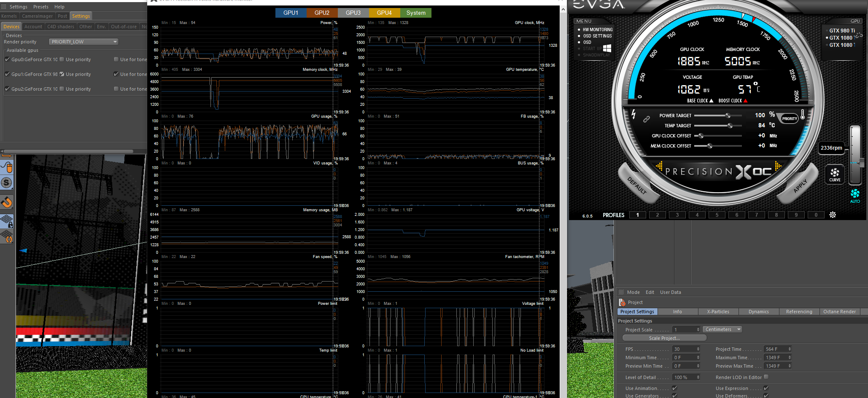The height and width of the screenshot is (398, 868).
Task: Open the fan CURVE editor
Action: (x=835, y=174)
